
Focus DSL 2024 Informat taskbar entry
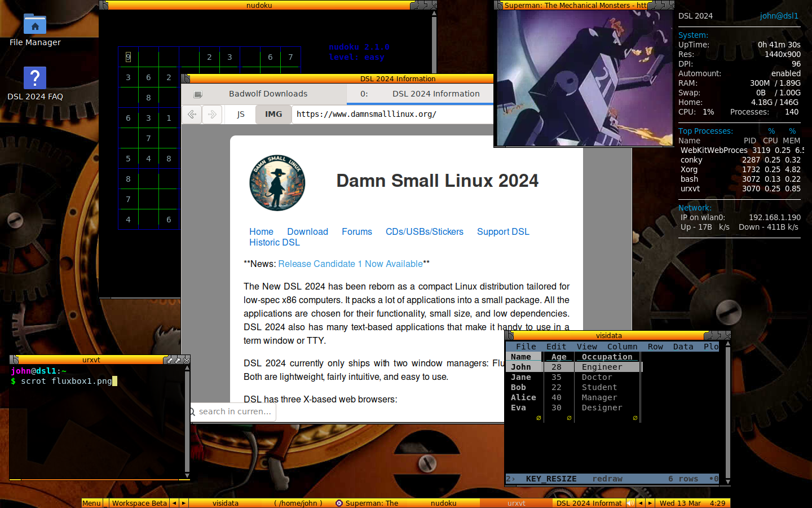[589, 503]
